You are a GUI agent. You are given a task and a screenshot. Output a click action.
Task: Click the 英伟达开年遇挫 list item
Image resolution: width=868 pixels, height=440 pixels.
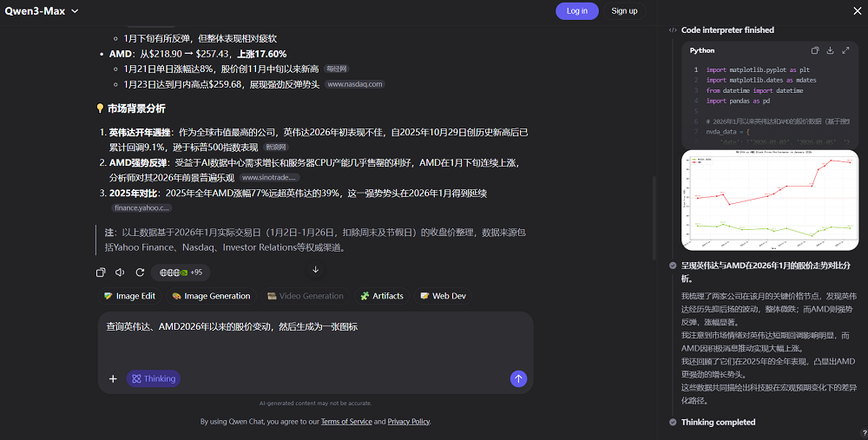pos(319,140)
